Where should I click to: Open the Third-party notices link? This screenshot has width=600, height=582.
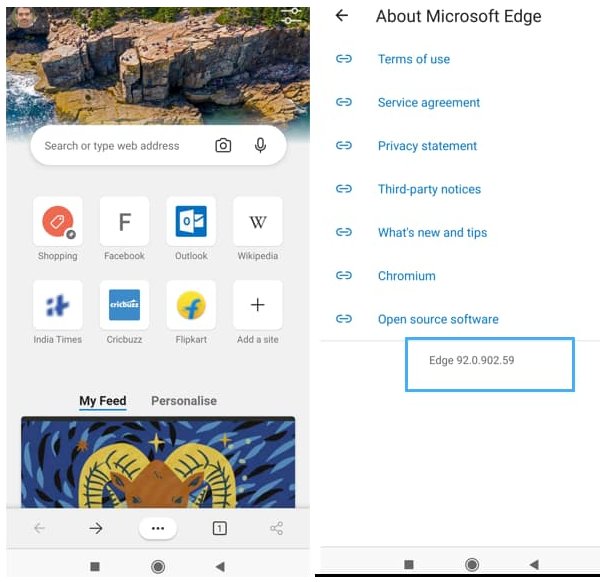point(429,189)
